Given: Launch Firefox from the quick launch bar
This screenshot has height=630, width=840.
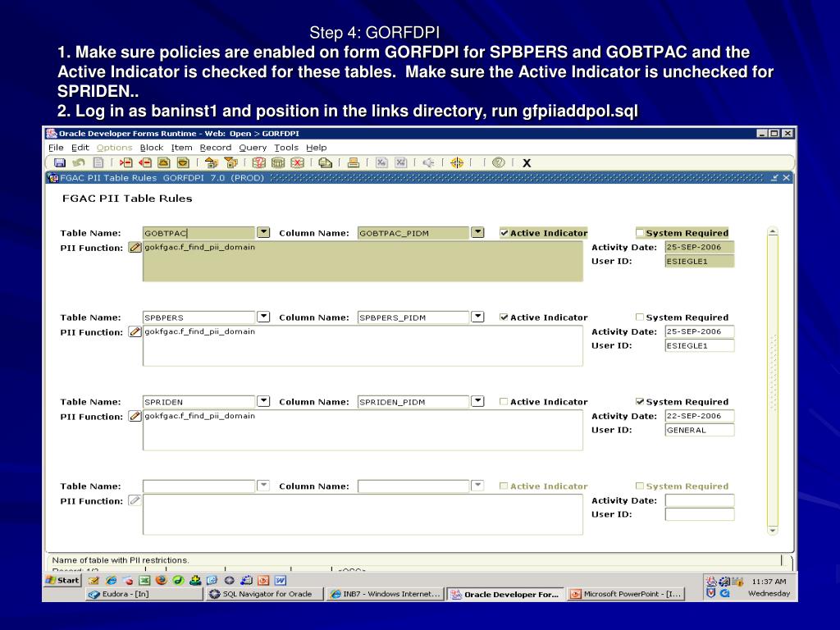Looking at the screenshot, I should tap(162, 580).
